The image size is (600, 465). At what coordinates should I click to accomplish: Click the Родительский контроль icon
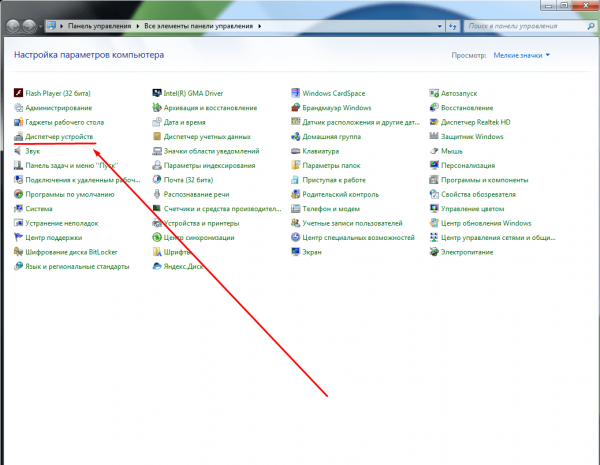[x=295, y=194]
